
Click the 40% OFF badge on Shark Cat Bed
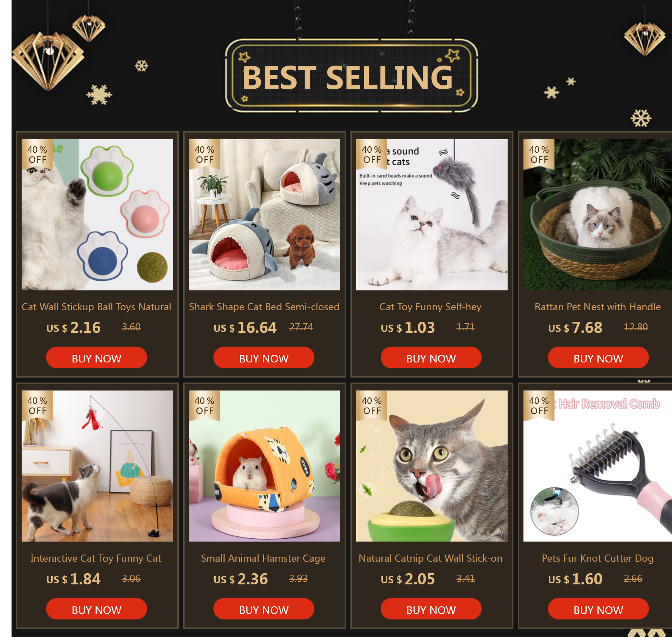204,154
